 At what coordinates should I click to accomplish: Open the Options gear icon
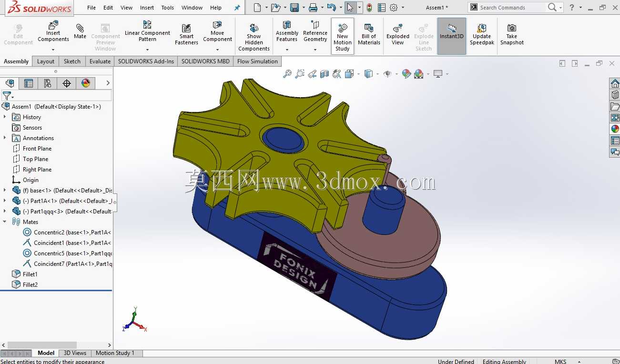coord(394,8)
